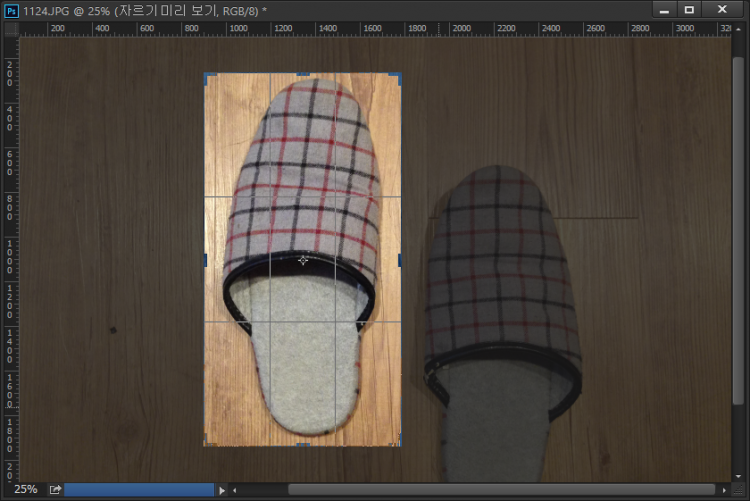The height and width of the screenshot is (501, 750).
Task: Maximize the 1124.JPG document window
Action: point(689,9)
